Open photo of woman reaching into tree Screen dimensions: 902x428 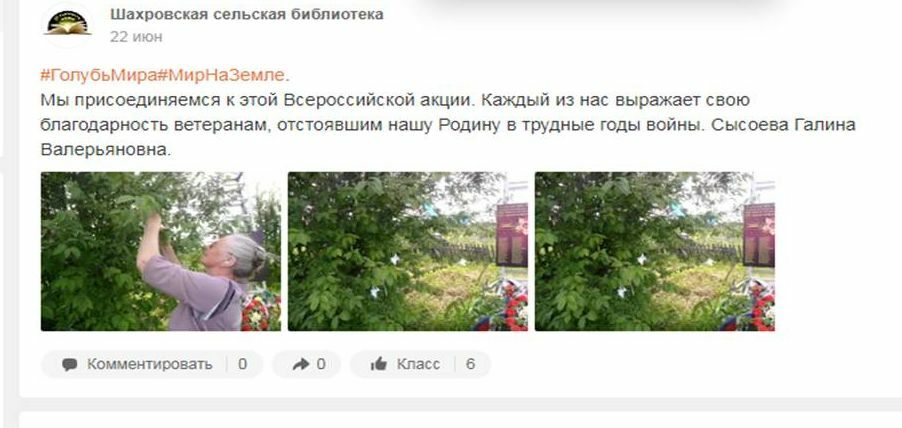[x=160, y=251]
